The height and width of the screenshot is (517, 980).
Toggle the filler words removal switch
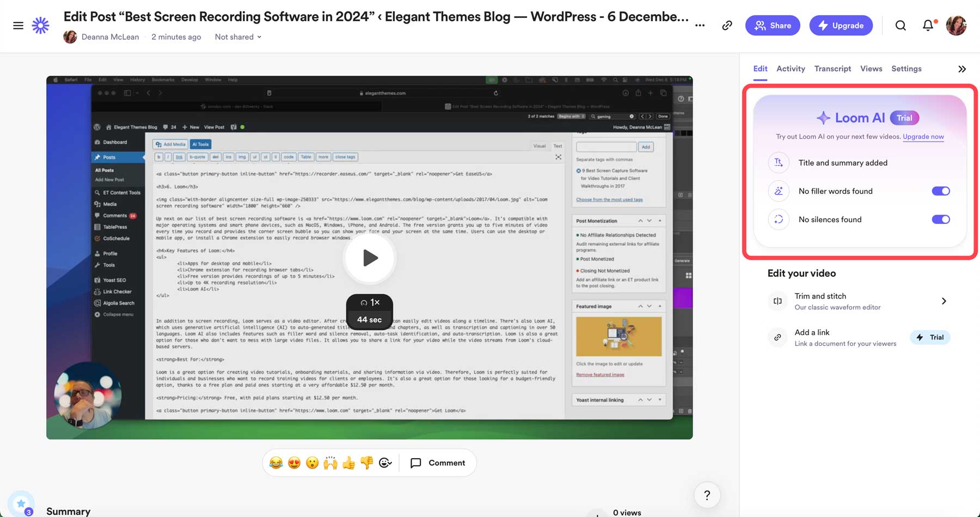click(940, 191)
